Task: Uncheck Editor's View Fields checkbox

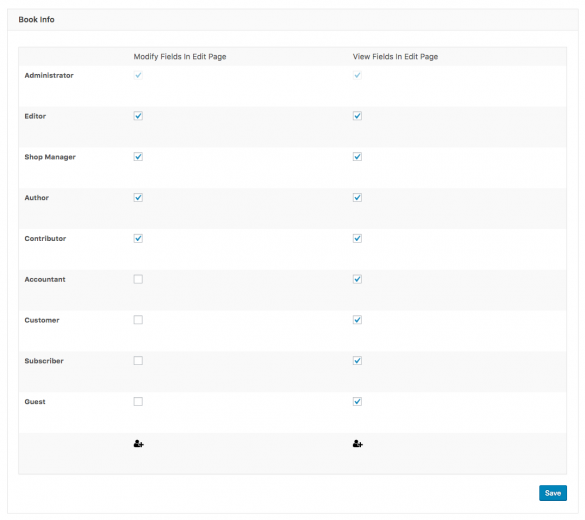Action: (x=357, y=116)
